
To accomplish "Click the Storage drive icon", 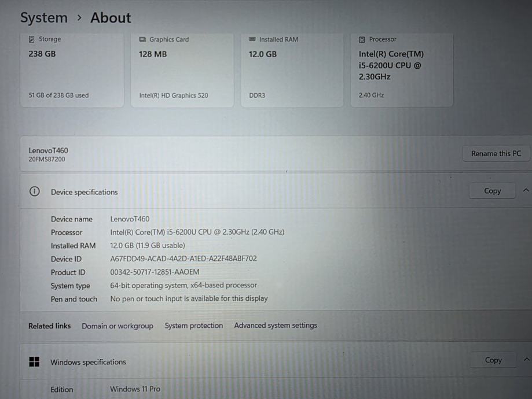I will point(32,39).
